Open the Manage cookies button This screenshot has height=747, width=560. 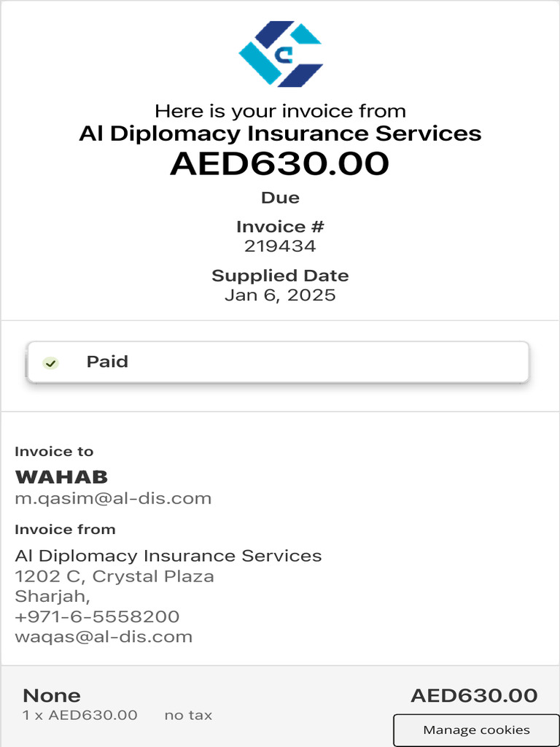click(476, 729)
